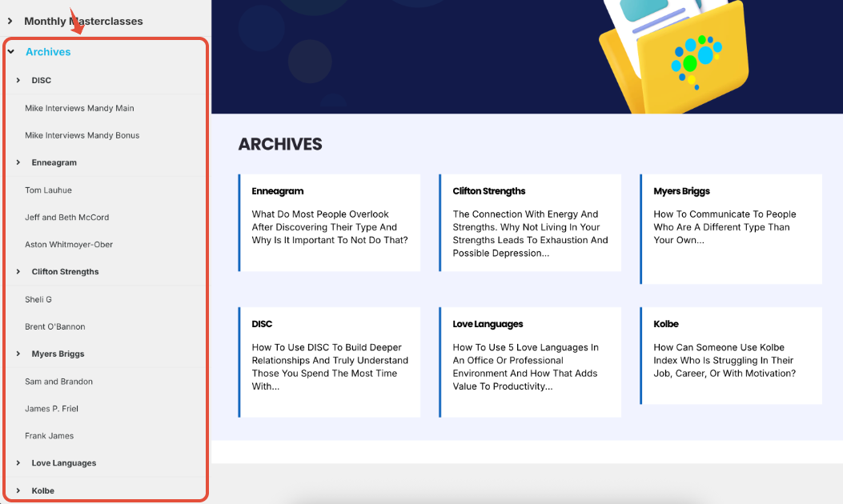843x504 pixels.
Task: Expand the Clifton Strengths chevron in sidebar
Action: point(18,271)
